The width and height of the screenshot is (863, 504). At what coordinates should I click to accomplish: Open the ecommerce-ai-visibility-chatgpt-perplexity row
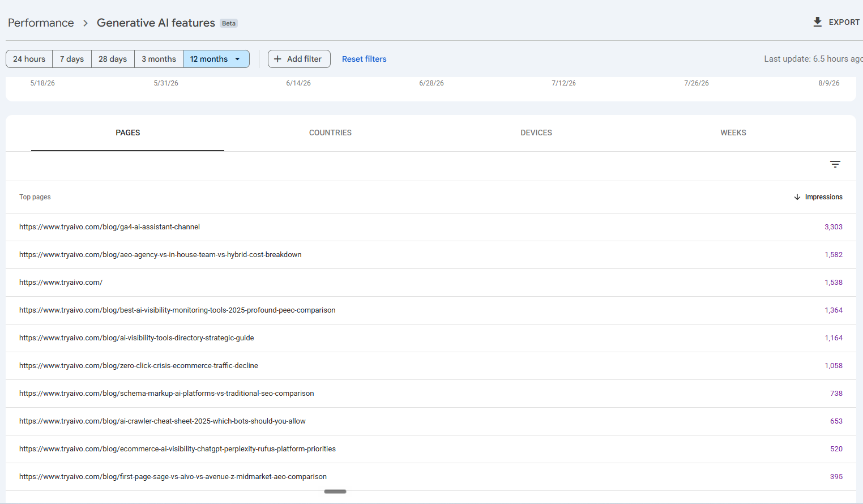coord(431,449)
